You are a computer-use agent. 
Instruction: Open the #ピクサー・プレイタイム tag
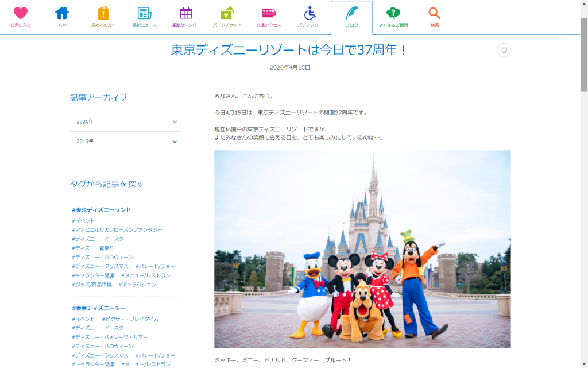click(x=130, y=319)
